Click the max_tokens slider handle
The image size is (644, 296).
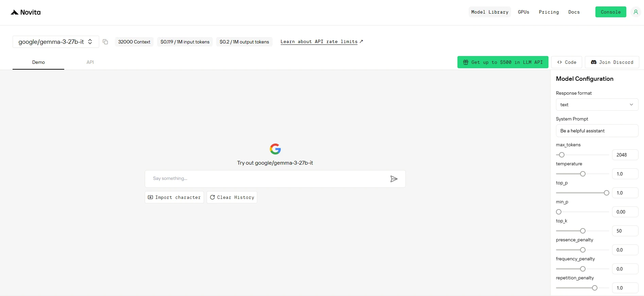click(x=562, y=155)
